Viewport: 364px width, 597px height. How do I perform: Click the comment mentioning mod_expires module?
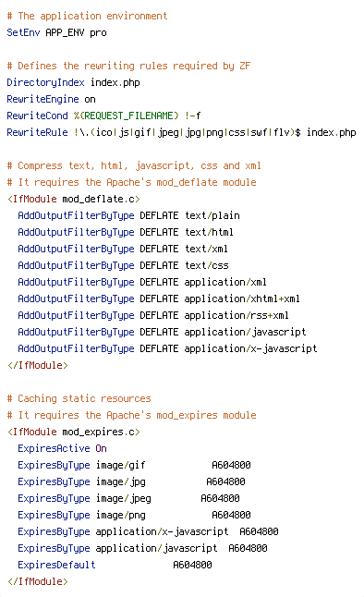(132, 415)
